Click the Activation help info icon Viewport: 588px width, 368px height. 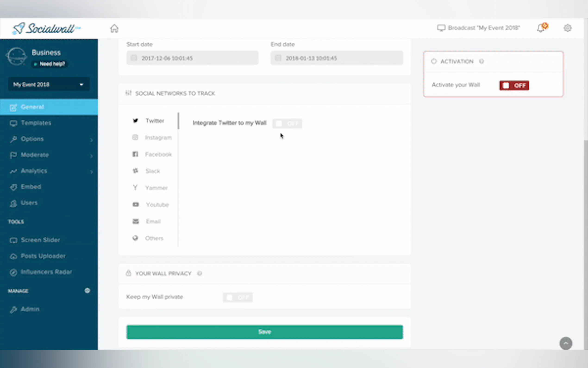click(481, 61)
